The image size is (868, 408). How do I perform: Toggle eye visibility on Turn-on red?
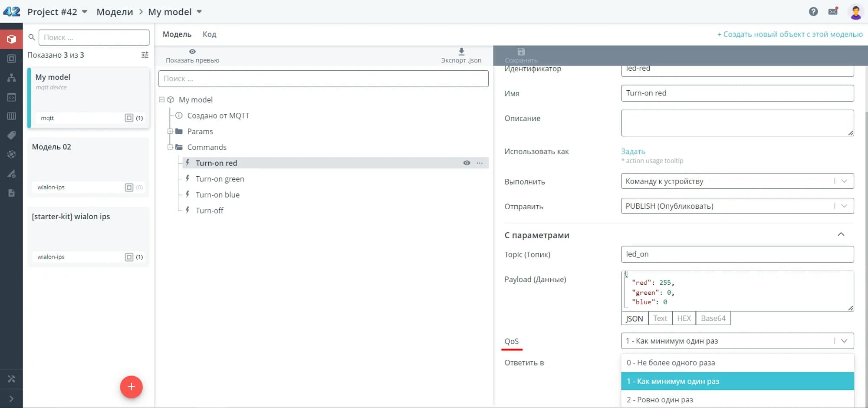[x=467, y=163]
